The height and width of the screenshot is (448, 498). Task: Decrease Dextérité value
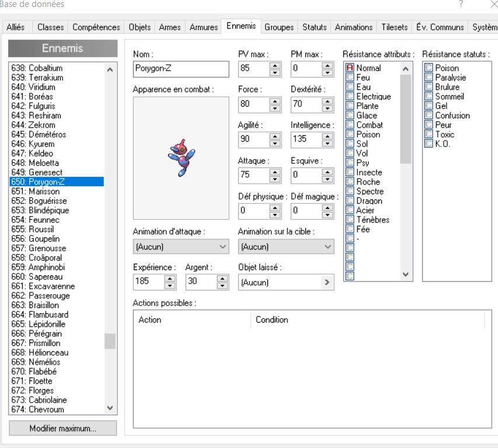(328, 108)
